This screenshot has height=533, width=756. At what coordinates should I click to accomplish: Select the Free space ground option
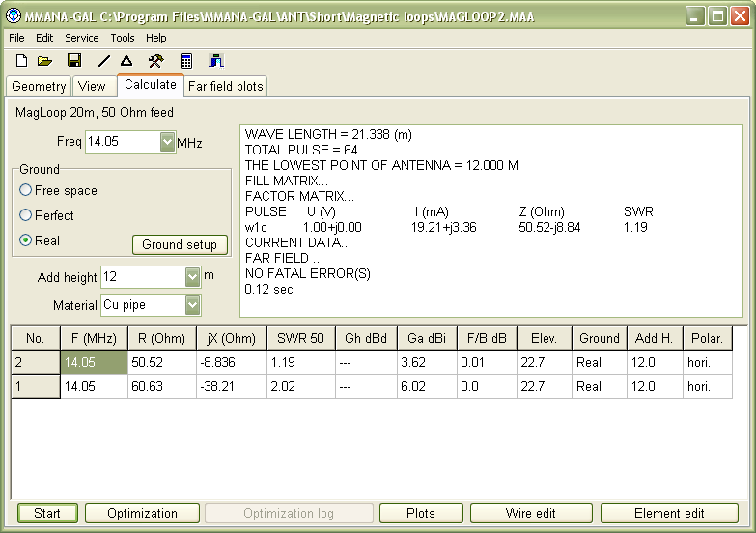click(x=26, y=191)
